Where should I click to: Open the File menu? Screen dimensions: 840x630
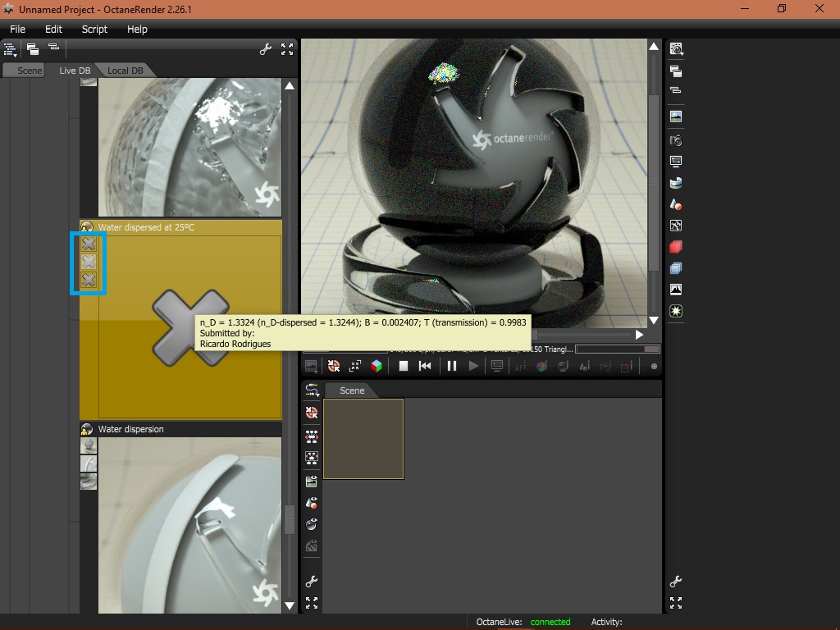point(17,30)
